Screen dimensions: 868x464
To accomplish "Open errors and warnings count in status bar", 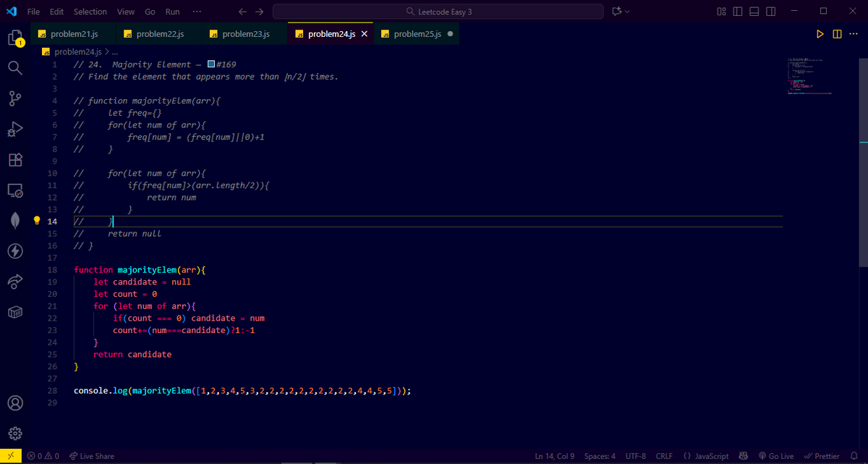I will pos(43,456).
